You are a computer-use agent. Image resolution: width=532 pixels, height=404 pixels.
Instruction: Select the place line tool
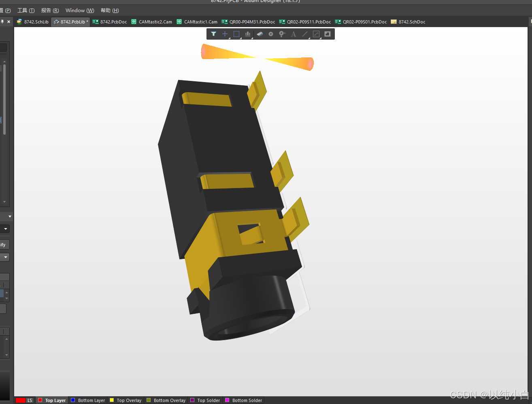[x=305, y=34]
